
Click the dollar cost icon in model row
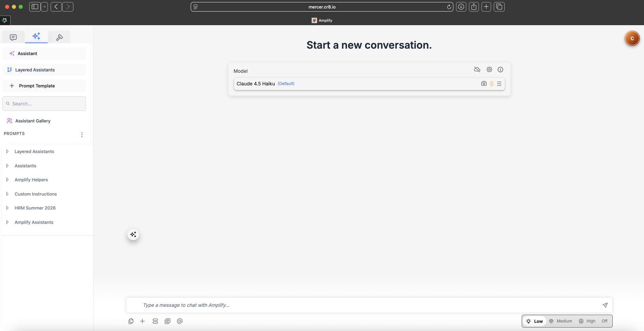click(492, 84)
